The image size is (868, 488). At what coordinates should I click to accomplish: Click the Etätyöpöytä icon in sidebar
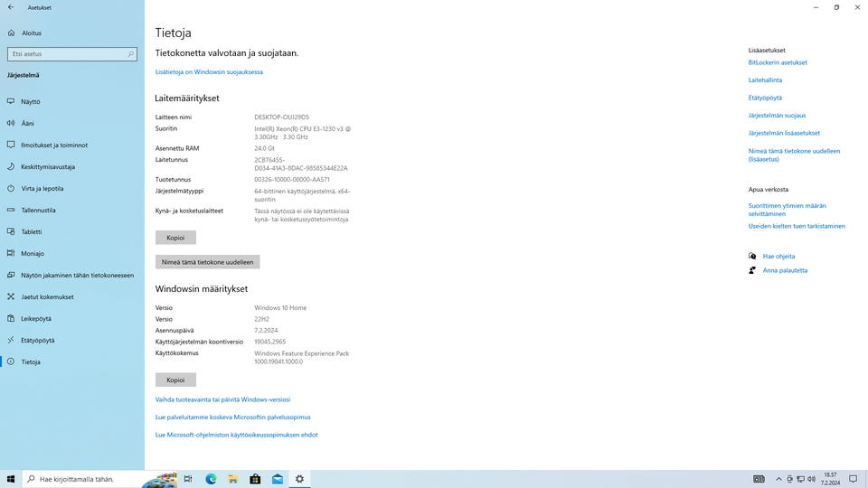click(x=11, y=340)
